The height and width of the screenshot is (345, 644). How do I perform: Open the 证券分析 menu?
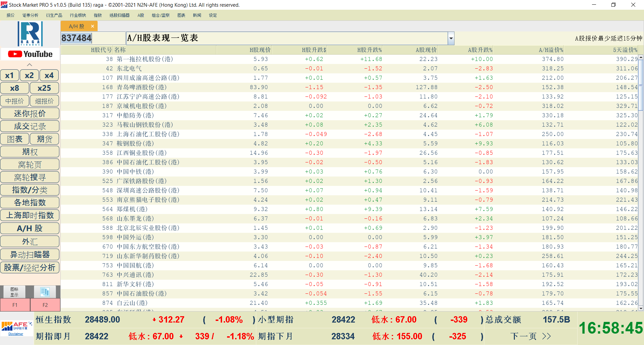30,15
